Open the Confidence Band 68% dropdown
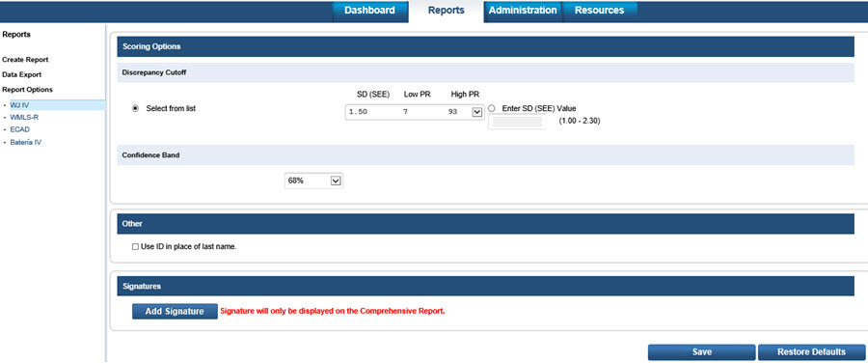 coord(313,181)
